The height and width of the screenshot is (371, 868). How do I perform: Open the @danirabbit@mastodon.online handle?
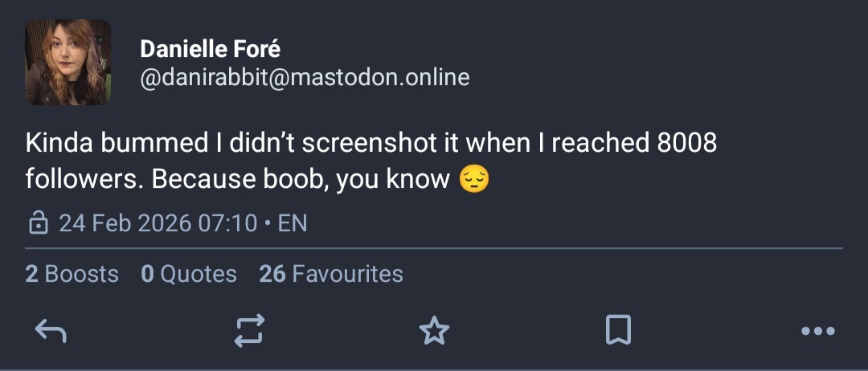pos(305,78)
